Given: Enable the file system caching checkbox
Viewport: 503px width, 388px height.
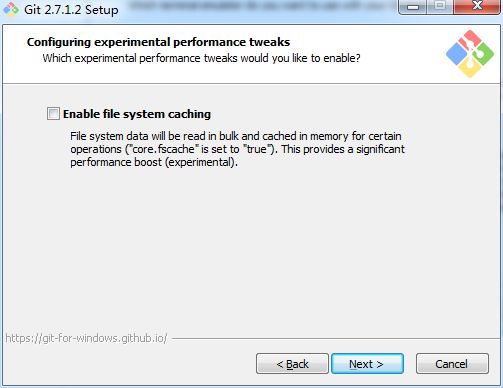Looking at the screenshot, I should click(53, 114).
